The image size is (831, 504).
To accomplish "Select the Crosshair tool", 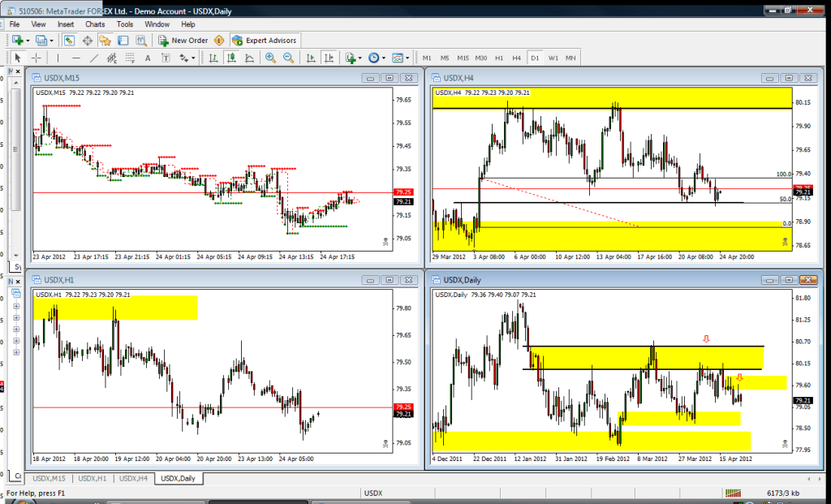I will [36, 58].
